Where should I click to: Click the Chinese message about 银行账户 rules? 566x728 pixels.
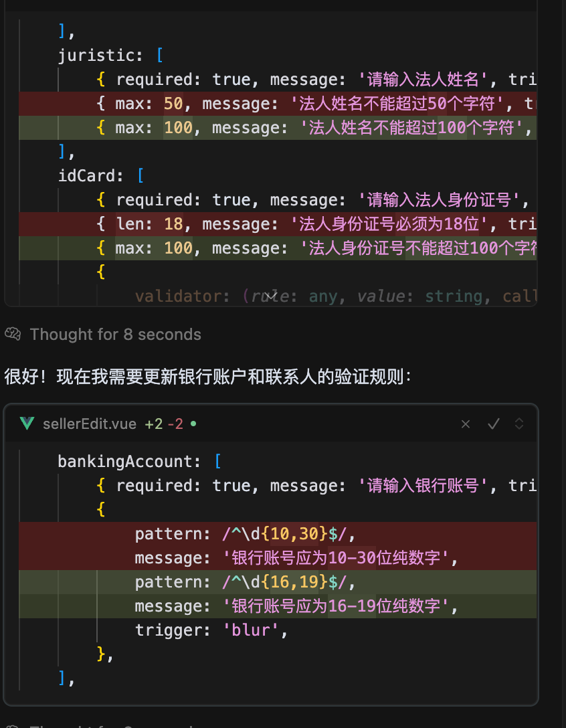[x=207, y=377]
